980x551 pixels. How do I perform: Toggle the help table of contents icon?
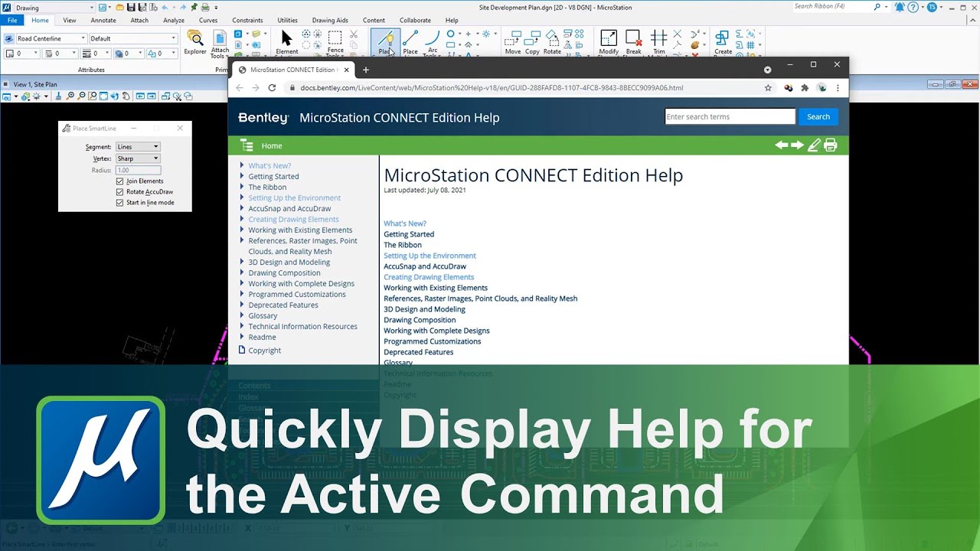click(x=247, y=145)
